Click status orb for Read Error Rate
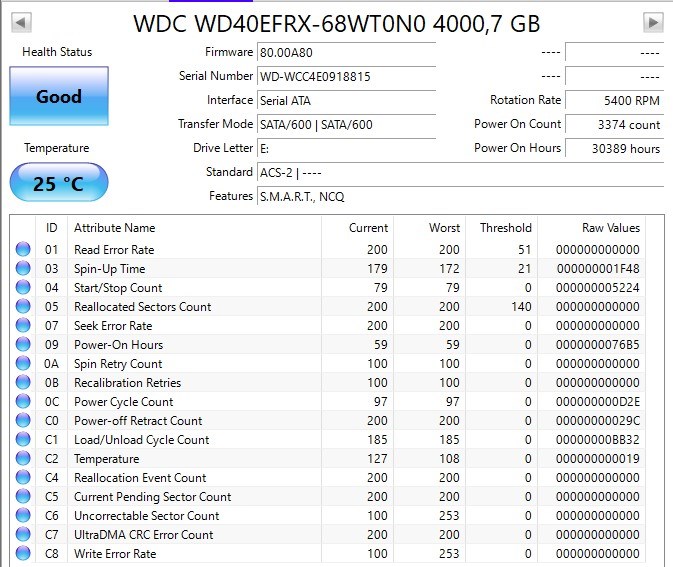The image size is (673, 567). click(x=23, y=249)
